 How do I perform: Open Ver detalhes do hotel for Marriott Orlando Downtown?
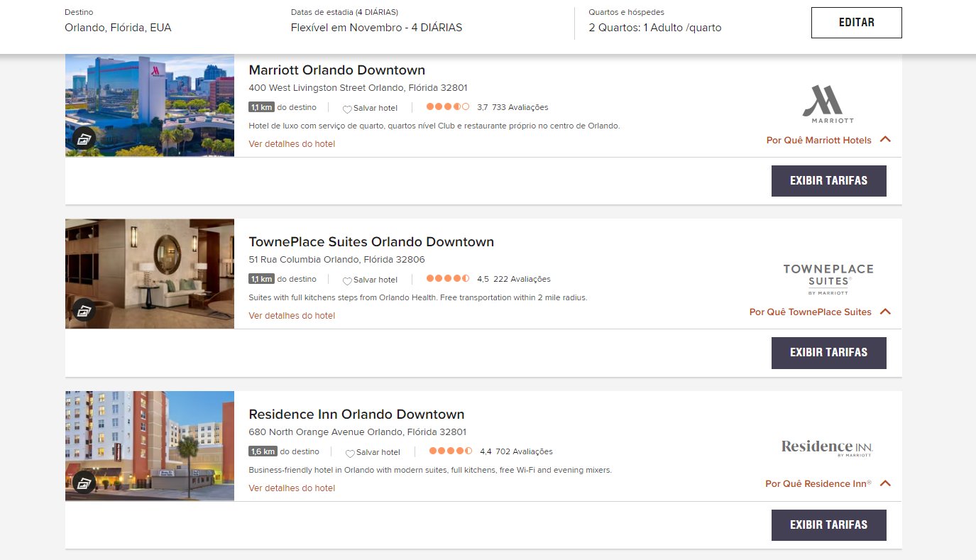coord(292,144)
